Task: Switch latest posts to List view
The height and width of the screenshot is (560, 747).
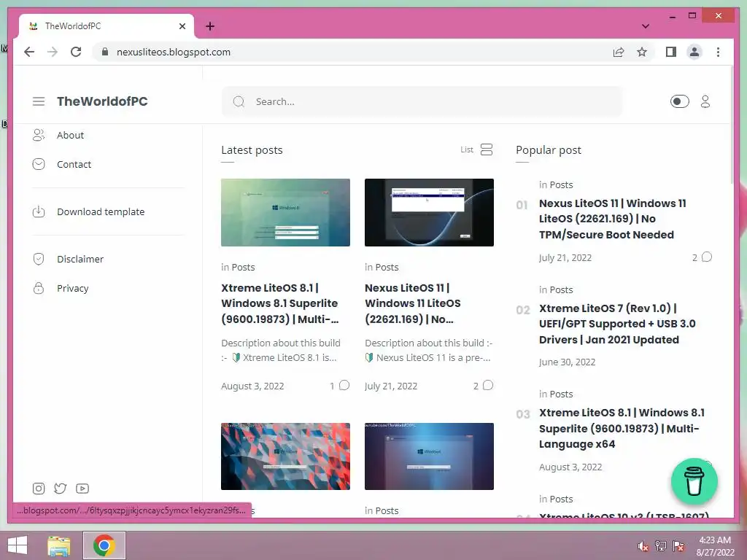Action: (476, 149)
